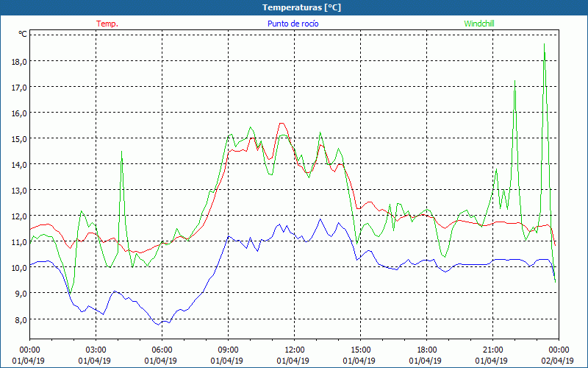
Task: Click the Windchill green legend label
Action: pyautogui.click(x=479, y=24)
